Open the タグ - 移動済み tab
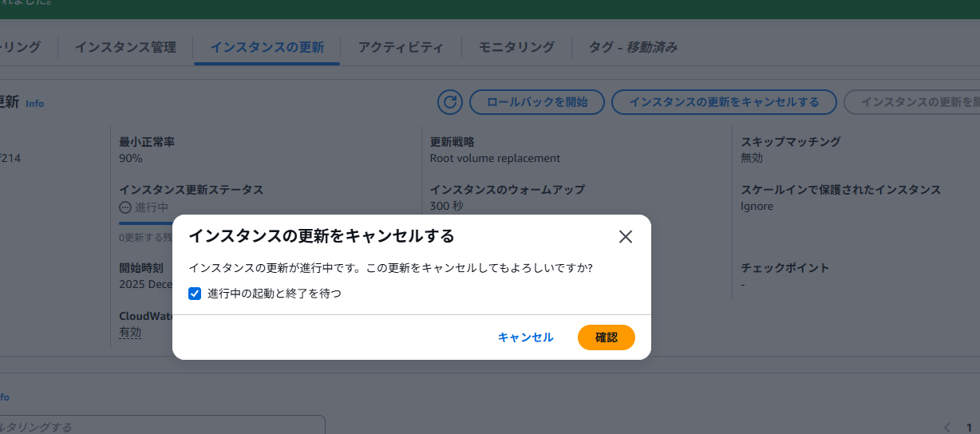 tap(633, 47)
